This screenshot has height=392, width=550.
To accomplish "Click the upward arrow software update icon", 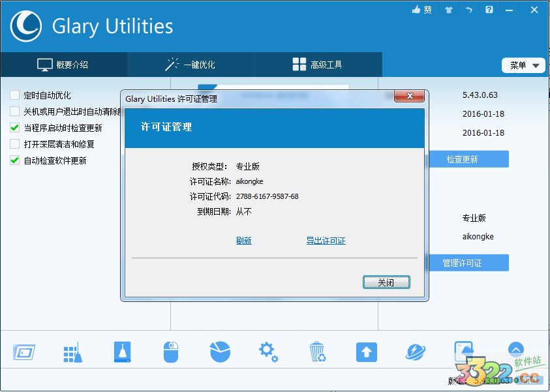I will tap(367, 352).
